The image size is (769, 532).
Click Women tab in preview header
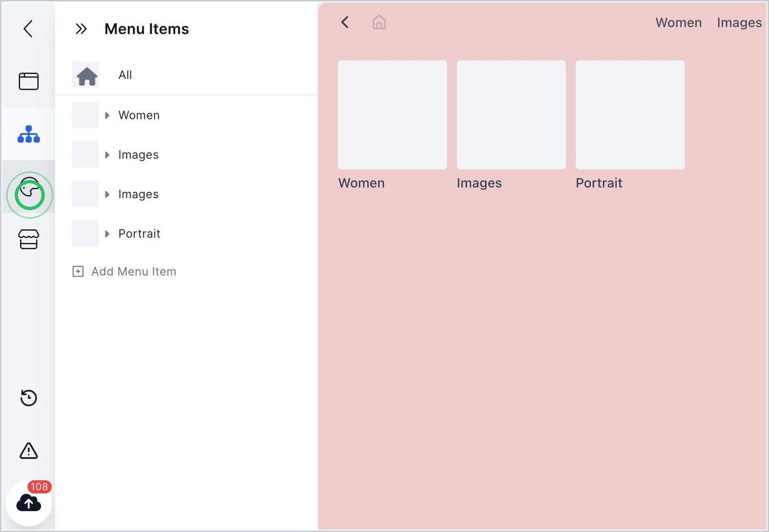(x=678, y=22)
